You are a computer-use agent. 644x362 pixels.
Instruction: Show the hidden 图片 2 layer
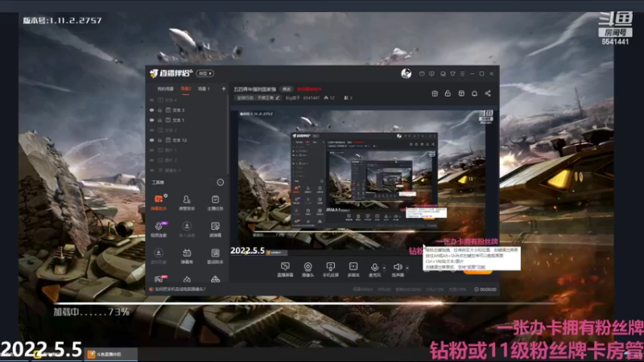point(151,160)
